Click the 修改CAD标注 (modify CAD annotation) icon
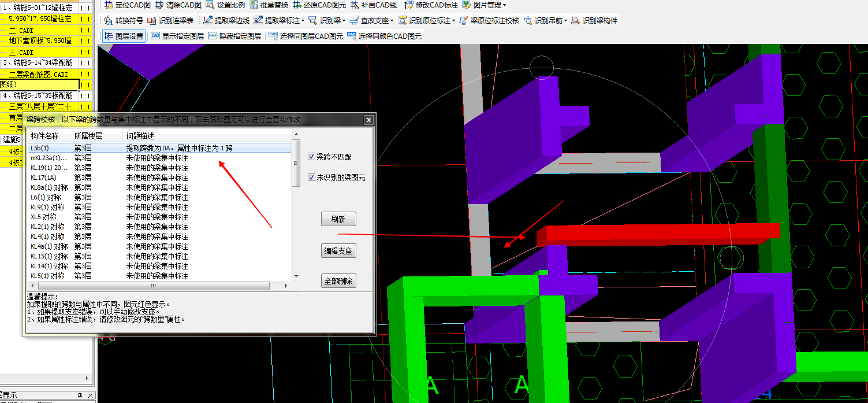Screen dimensions: 868x403 pyautogui.click(x=409, y=5)
